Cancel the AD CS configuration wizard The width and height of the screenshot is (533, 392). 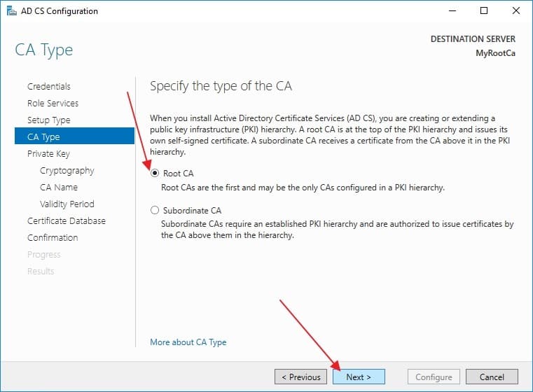tap(492, 377)
